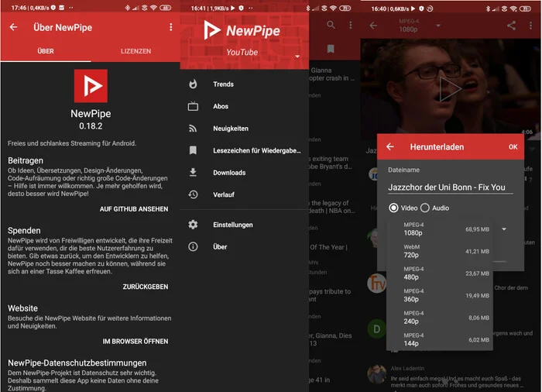
Task: Tap the Wi-Fi icon in third status bar
Action: pyautogui.click(x=513, y=9)
